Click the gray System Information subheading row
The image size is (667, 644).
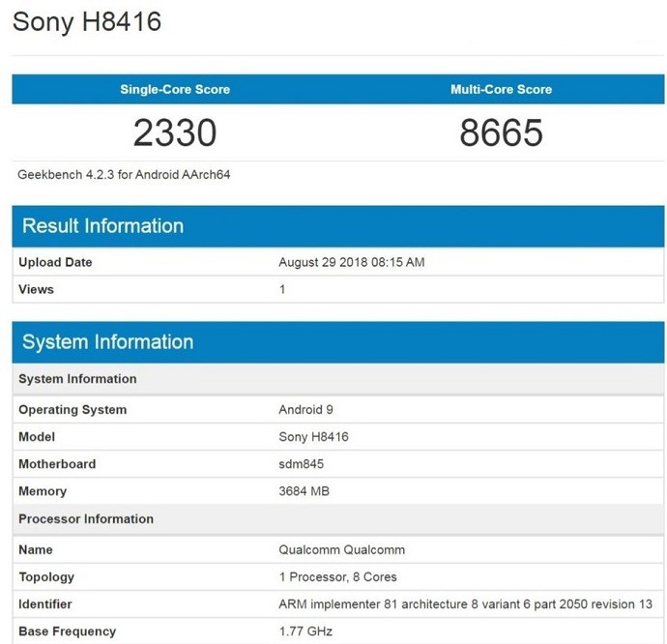[338, 379]
